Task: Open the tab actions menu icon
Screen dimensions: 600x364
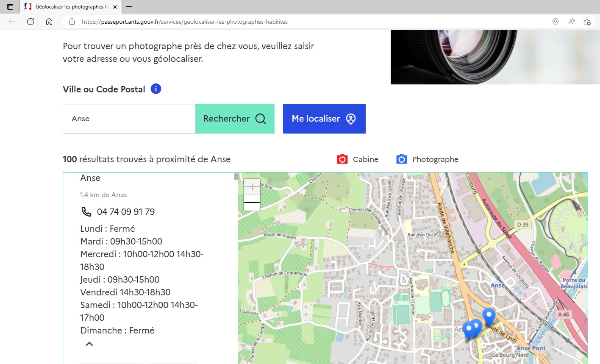Action: pos(10,7)
